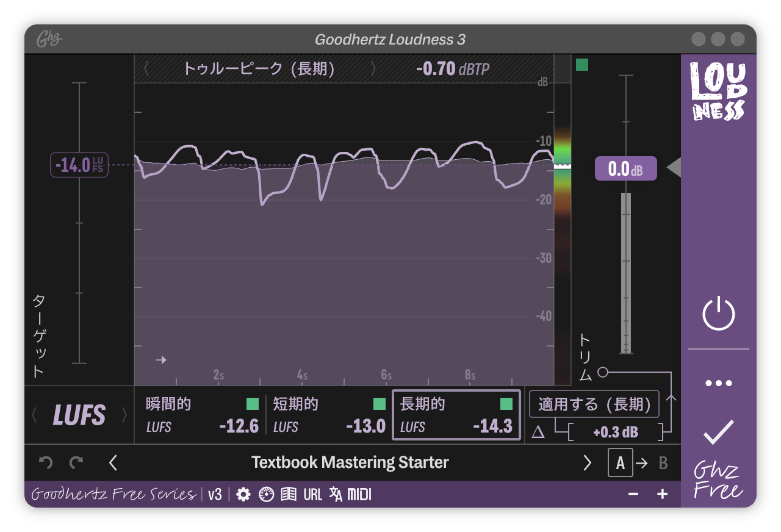Viewport: 781px width, 532px height.
Task: Open the language translation icon
Action: (336, 494)
